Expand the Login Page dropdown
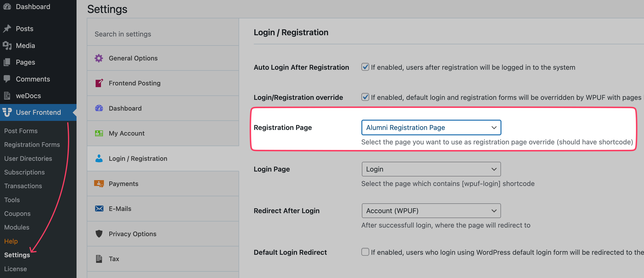This screenshot has width=644, height=278. [431, 169]
